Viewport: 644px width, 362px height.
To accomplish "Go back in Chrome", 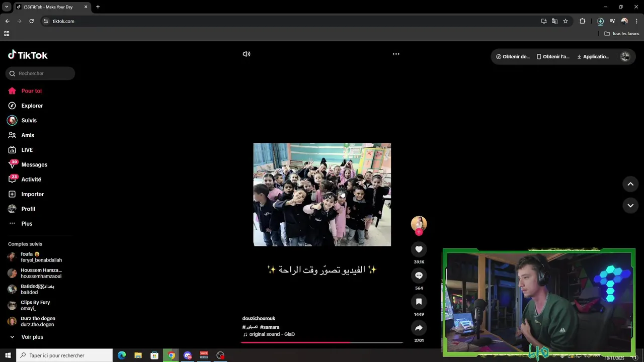I will point(7,21).
